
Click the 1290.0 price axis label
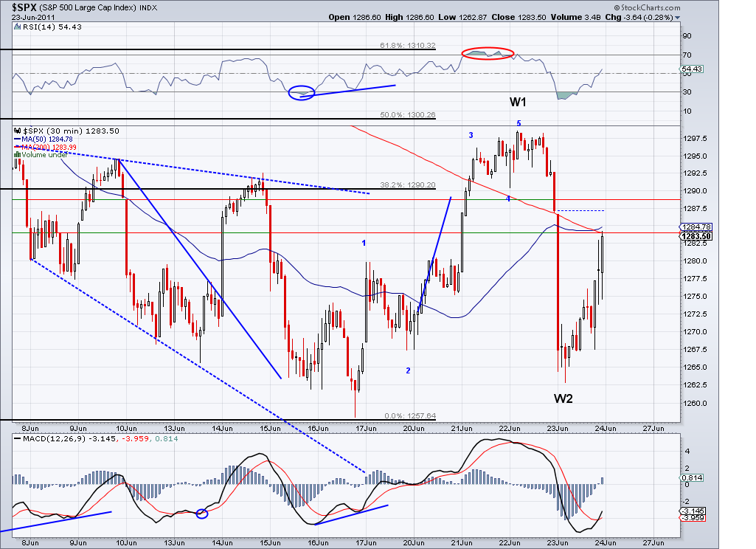[695, 191]
